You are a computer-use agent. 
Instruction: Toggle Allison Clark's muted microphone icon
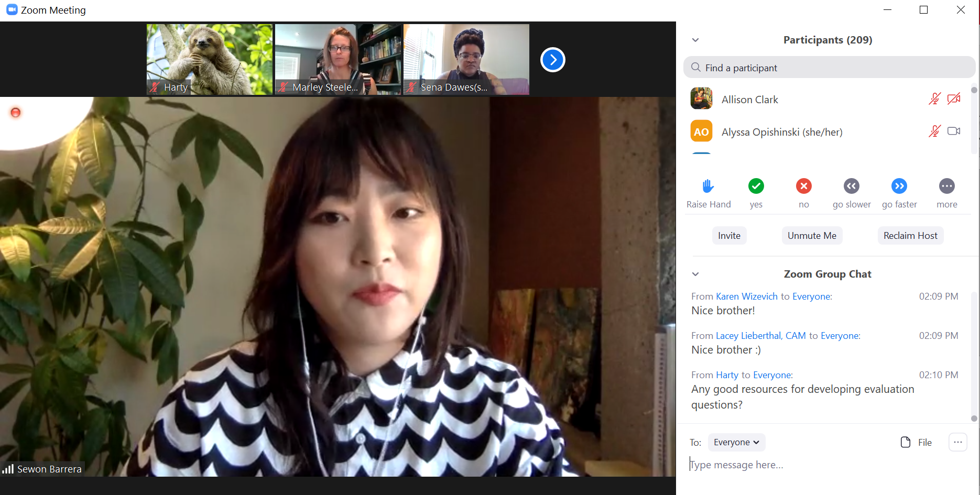934,98
